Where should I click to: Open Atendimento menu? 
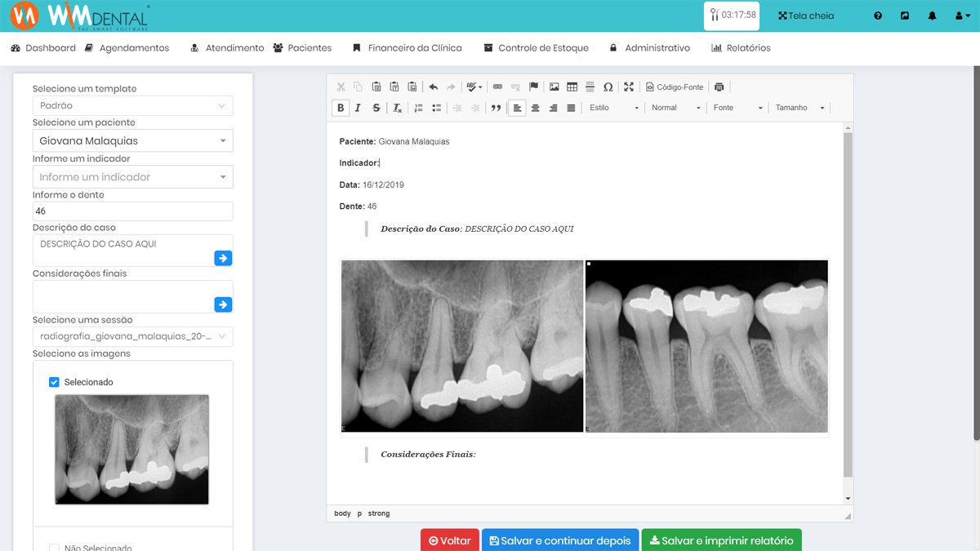pos(227,48)
